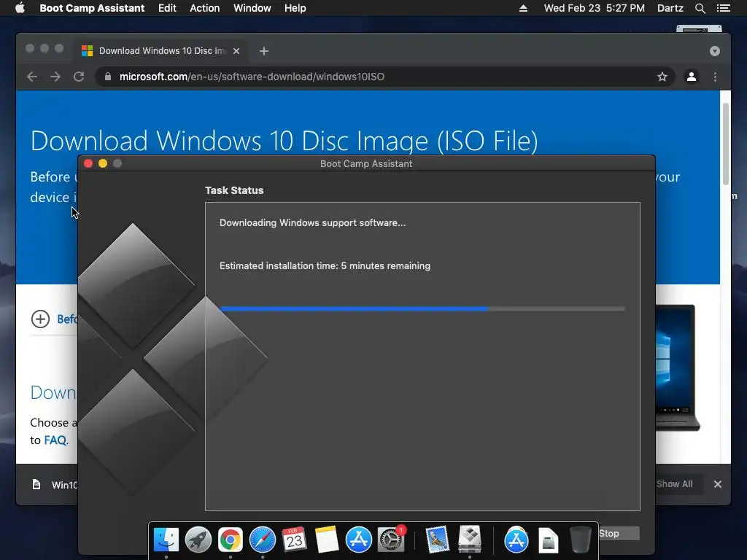Click the Chrome page vertical scrollbar

pyautogui.click(x=726, y=143)
